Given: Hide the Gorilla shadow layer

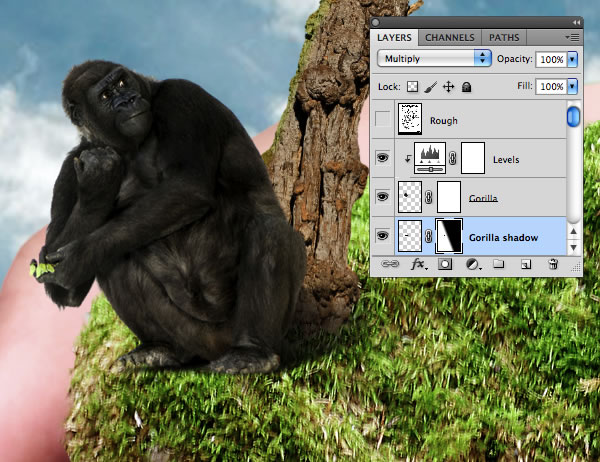Looking at the screenshot, I should [382, 235].
